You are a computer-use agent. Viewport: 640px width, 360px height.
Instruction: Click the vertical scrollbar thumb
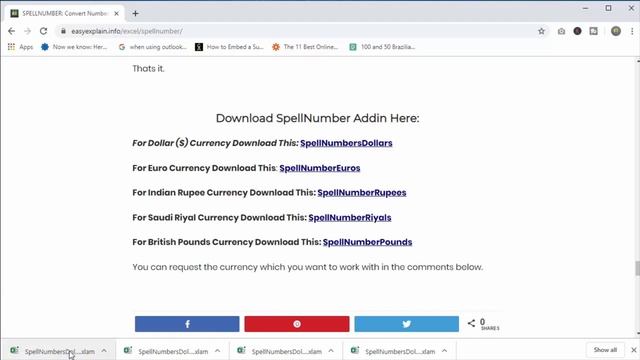click(637, 269)
